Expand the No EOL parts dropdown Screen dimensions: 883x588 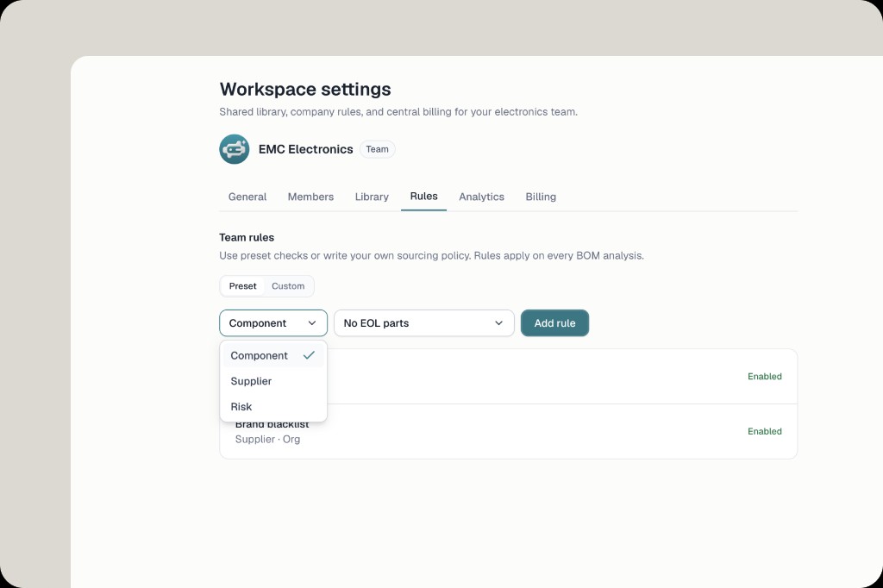point(424,323)
